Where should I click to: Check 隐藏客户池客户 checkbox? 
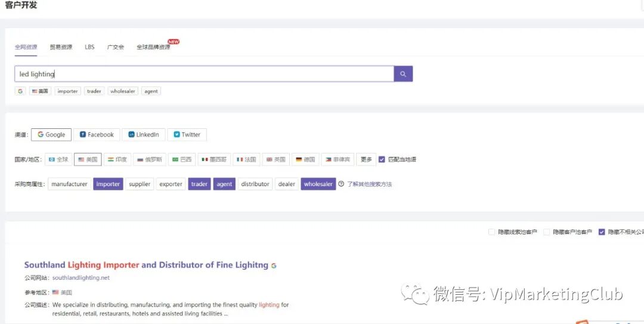546,232
